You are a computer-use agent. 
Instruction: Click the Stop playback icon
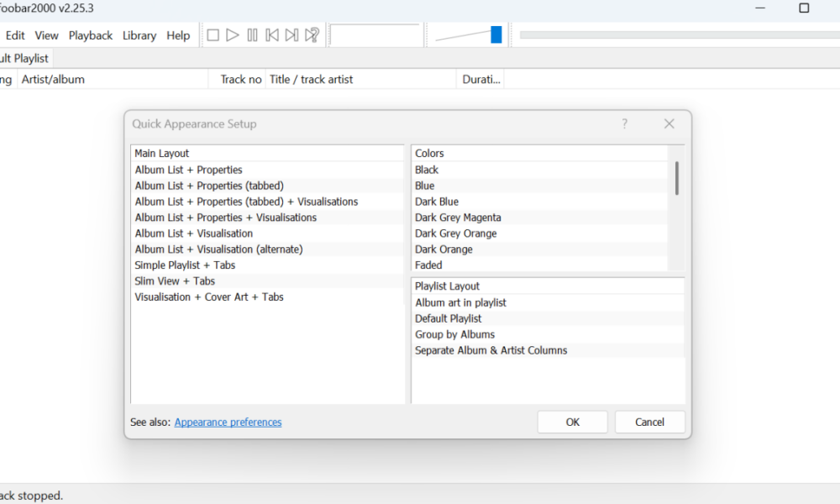[x=213, y=34]
